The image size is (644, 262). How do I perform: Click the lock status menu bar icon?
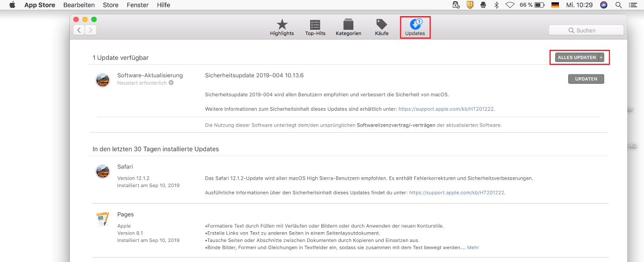coord(456,5)
